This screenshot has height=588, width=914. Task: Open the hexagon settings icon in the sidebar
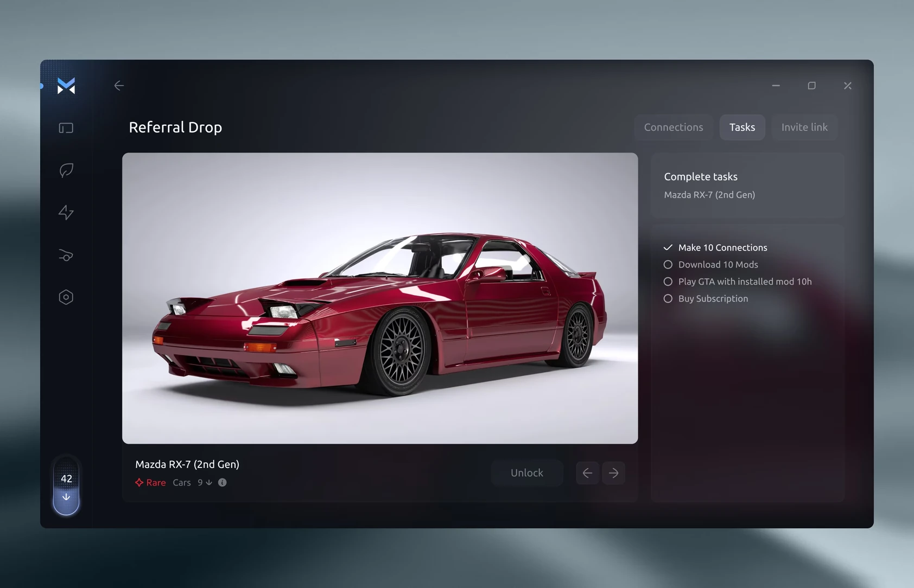point(66,297)
